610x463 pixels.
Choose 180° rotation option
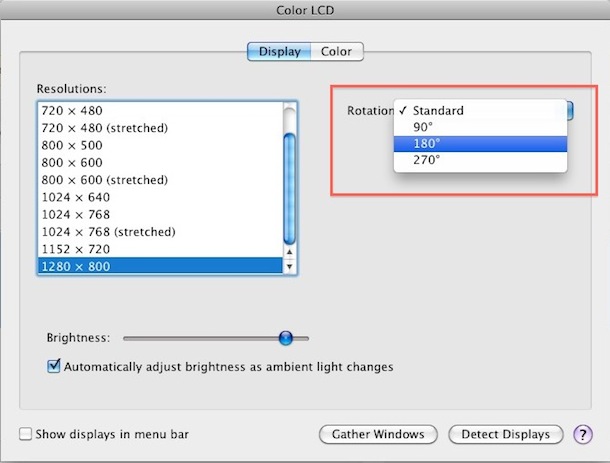[x=480, y=144]
